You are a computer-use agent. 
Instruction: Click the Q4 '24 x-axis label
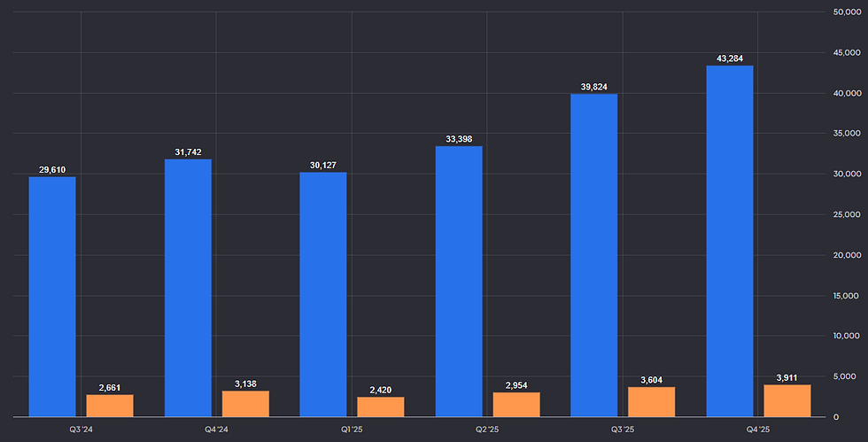click(216, 430)
